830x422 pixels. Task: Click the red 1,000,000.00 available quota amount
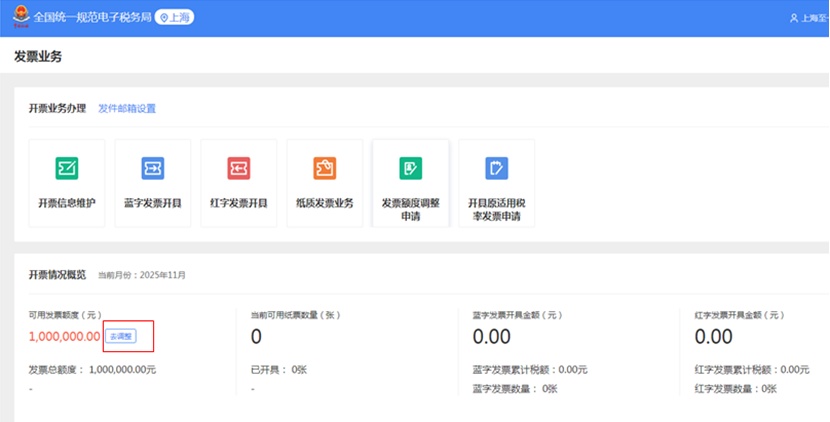[x=64, y=337]
